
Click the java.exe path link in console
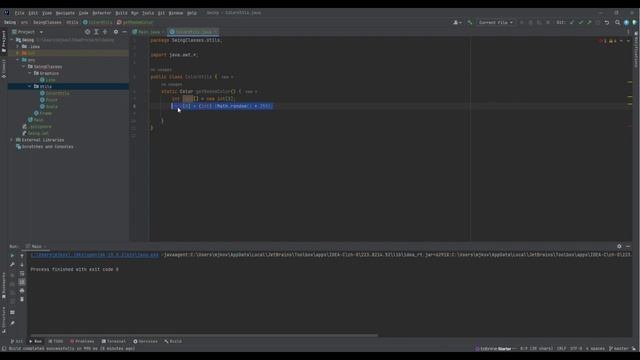coord(95,255)
